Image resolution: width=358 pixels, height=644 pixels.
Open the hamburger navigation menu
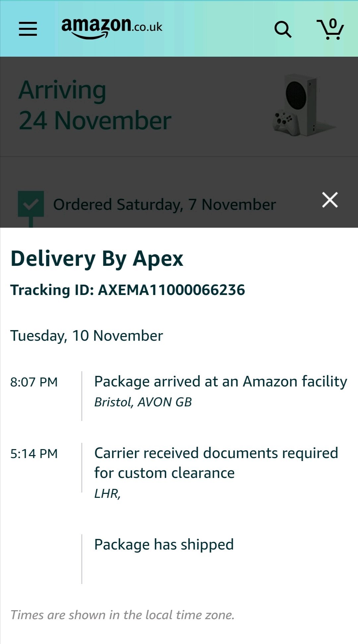[x=28, y=29]
